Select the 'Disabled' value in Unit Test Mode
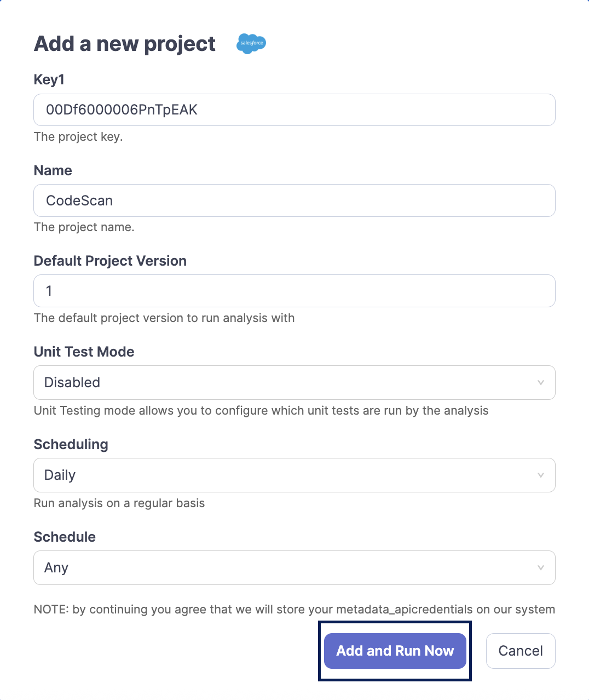The width and height of the screenshot is (589, 700). click(72, 382)
